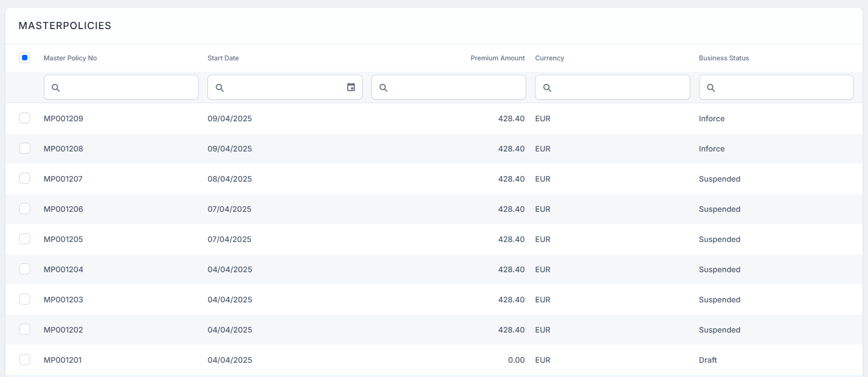Click the Start Date column header
This screenshot has width=868, height=377.
[223, 58]
